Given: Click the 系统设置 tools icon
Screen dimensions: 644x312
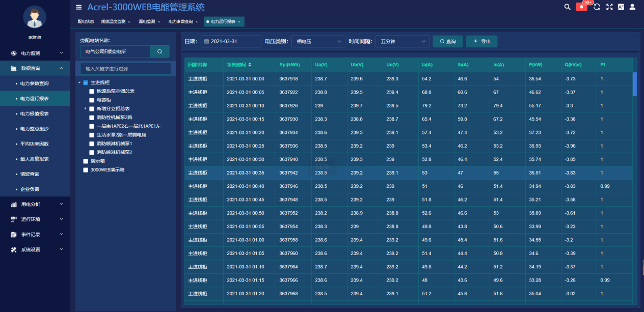Looking at the screenshot, I should (14, 250).
